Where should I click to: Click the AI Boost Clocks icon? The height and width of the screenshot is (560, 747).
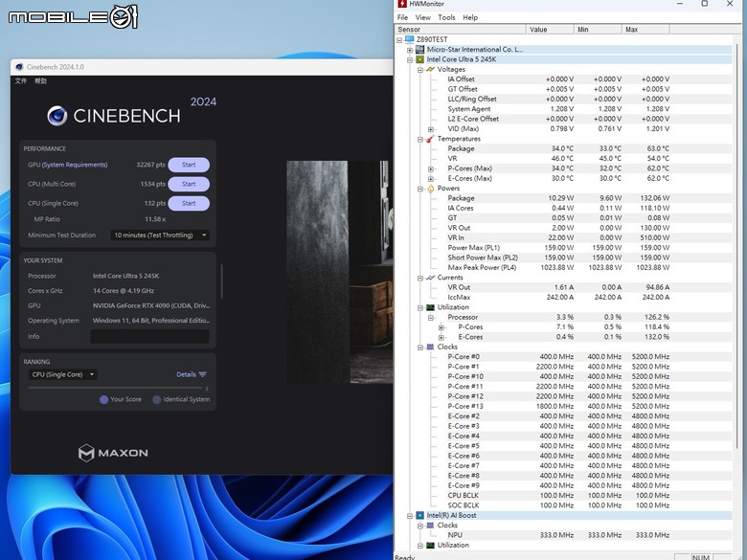430,526
